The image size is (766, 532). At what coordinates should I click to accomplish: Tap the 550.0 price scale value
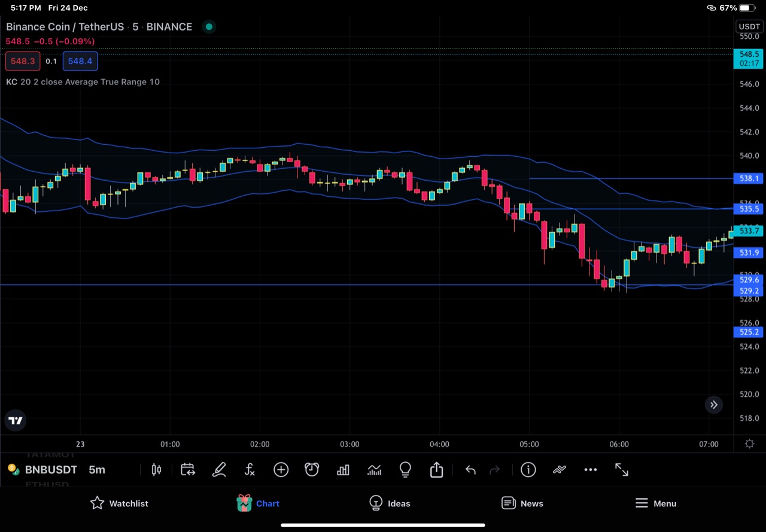click(749, 37)
